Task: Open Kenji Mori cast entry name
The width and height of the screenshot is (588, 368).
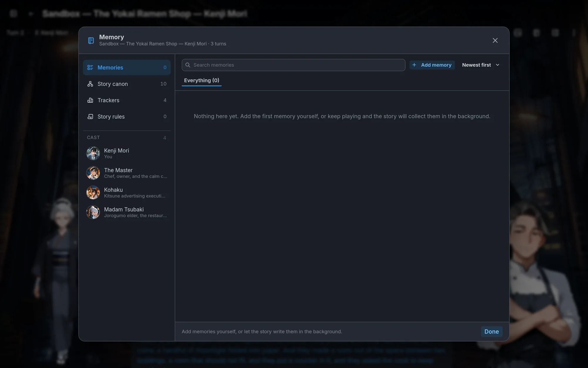Action: 116,150
